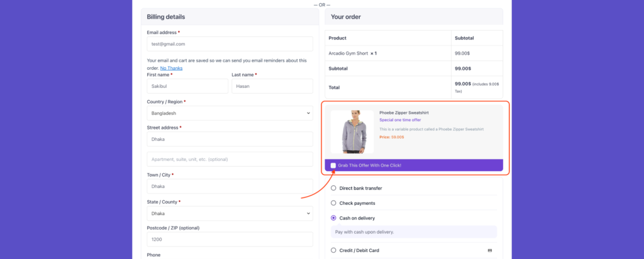Choose Credit / Debit Card payment
This screenshot has height=259, width=644.
[334, 250]
